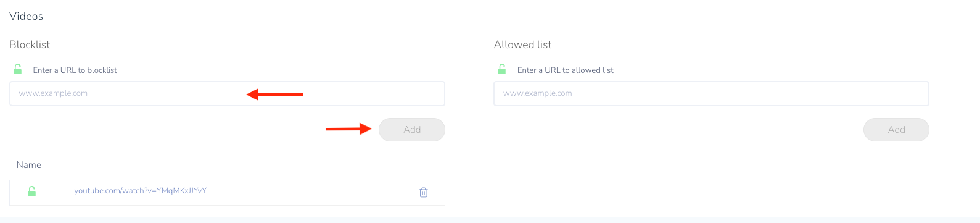Click the Blocklist heading

click(x=30, y=44)
